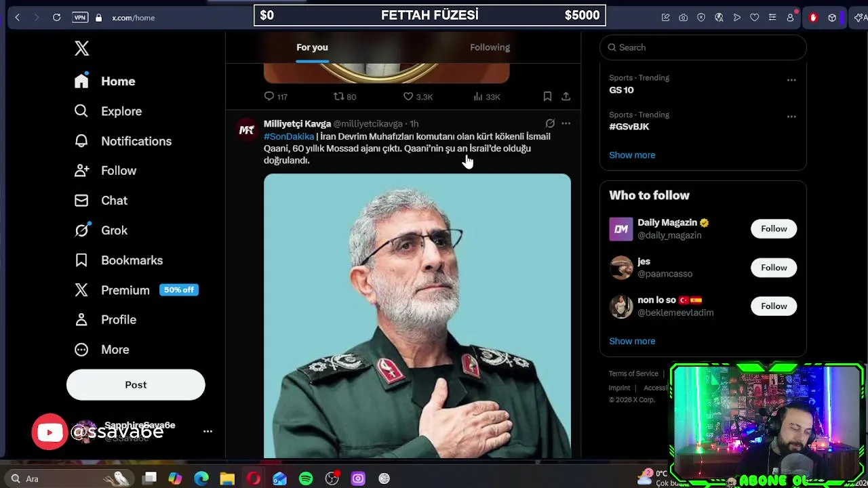Screen dimensions: 868x488
Task: Go to your Profile page
Action: (105, 320)
